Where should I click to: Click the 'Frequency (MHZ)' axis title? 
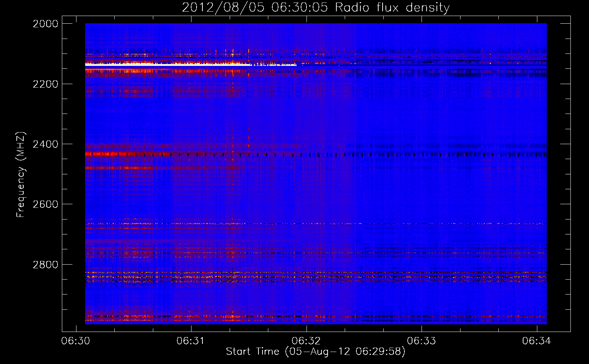21,175
